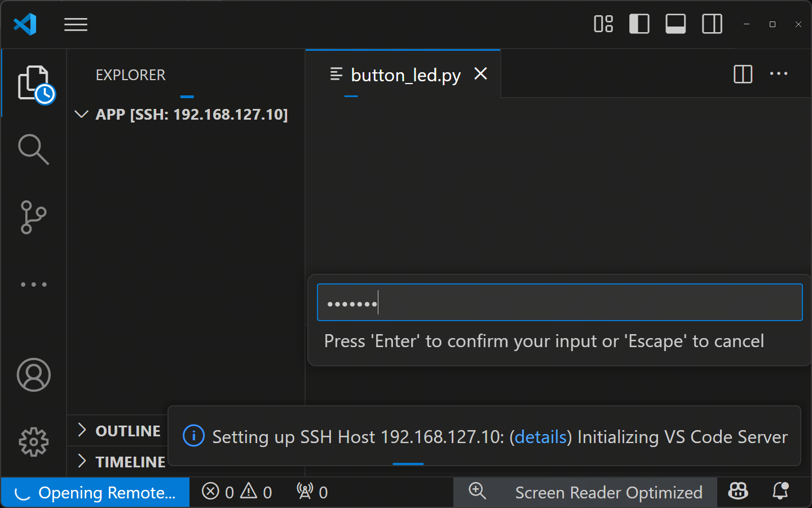Open the Customize Layout control

(603, 24)
